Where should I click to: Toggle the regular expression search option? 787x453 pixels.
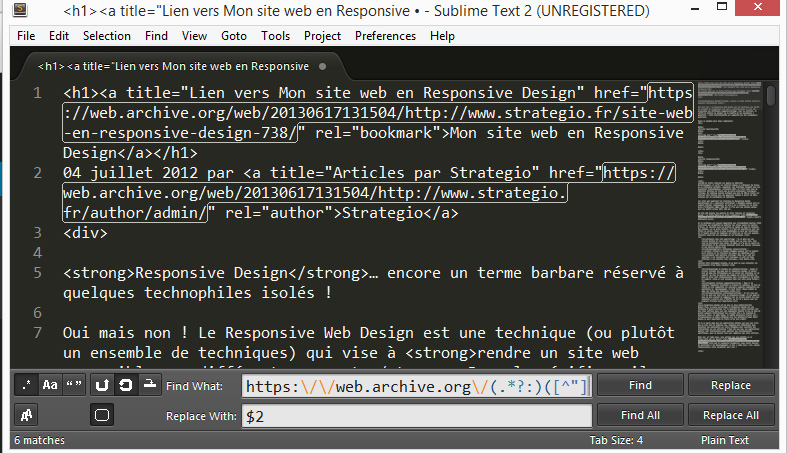(x=24, y=385)
